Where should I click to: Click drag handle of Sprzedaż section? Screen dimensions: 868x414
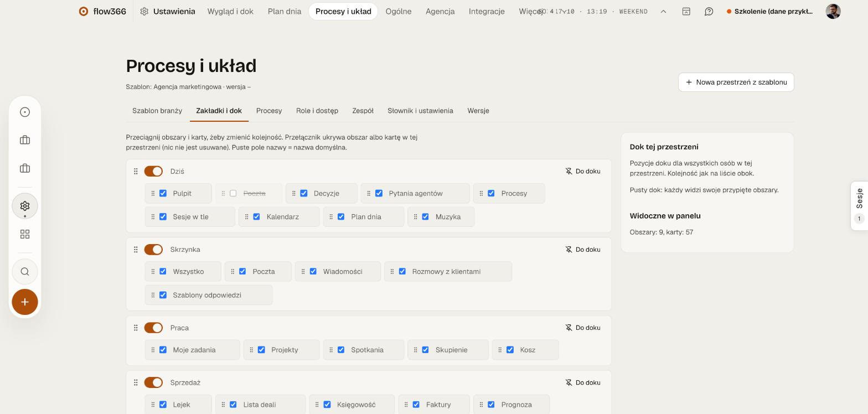coord(136,382)
